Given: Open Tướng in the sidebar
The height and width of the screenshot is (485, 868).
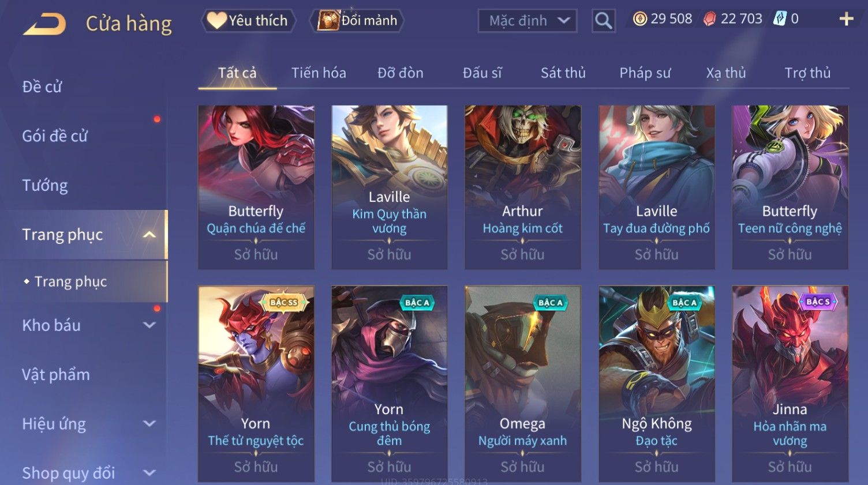Looking at the screenshot, I should coord(45,185).
